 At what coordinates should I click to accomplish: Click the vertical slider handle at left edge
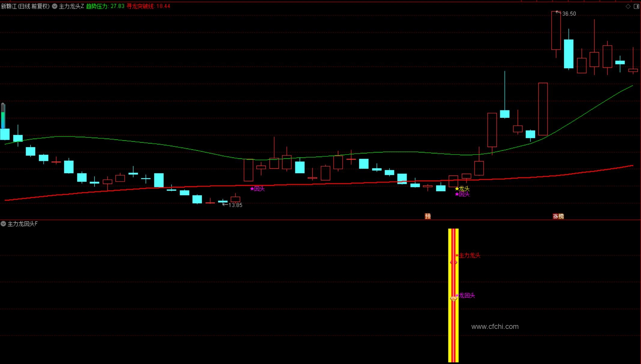pyautogui.click(x=3, y=116)
